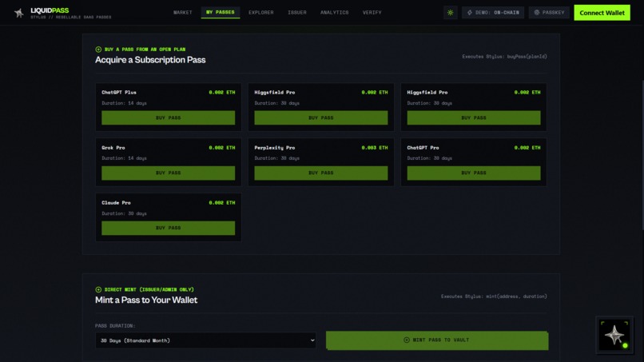Open the Pass Duration dropdown
The width and height of the screenshot is (644, 362).
coord(206,340)
